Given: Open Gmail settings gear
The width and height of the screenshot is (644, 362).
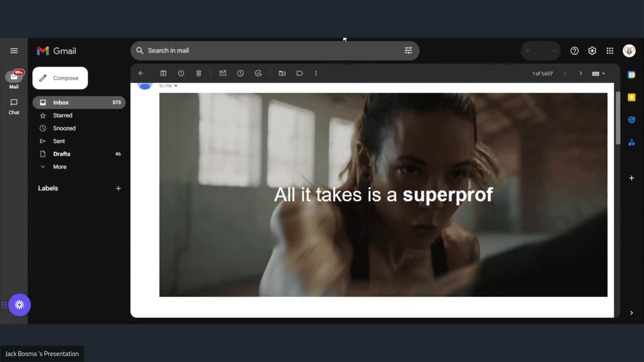Looking at the screenshot, I should [592, 51].
